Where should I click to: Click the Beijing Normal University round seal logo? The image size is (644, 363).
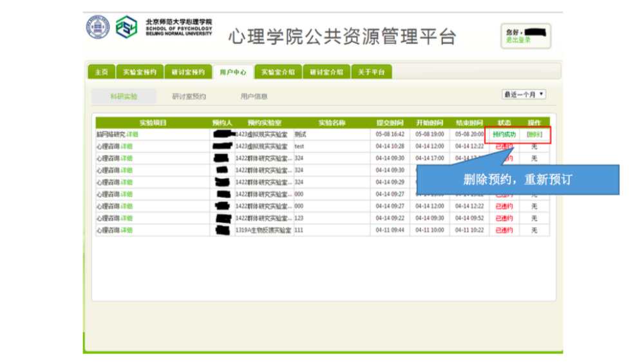point(98,28)
